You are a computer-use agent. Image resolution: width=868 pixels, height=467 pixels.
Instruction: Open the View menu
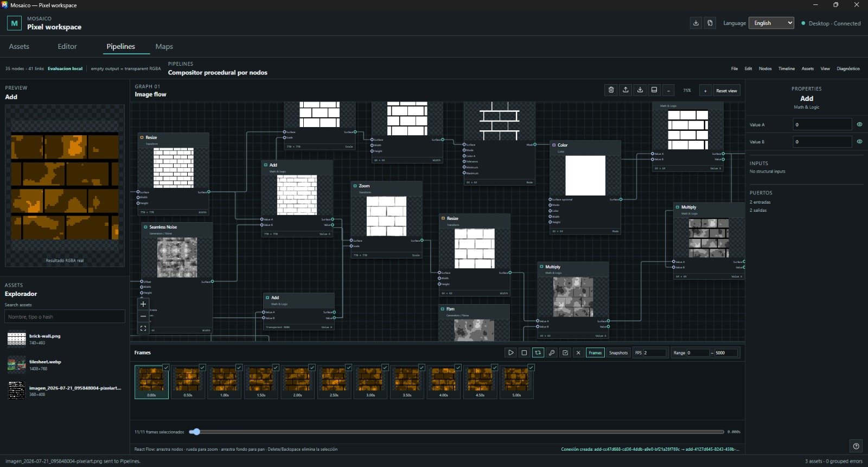[x=825, y=68]
